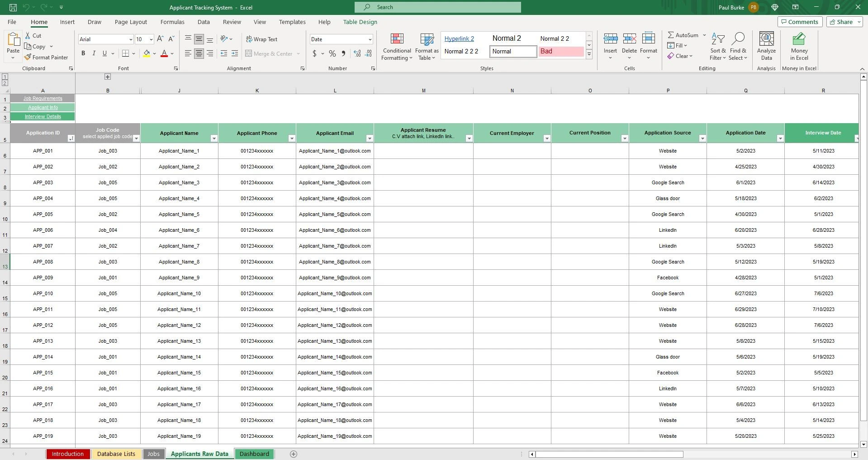The width and height of the screenshot is (868, 460).
Task: Toggle center alignment
Action: coord(199,53)
